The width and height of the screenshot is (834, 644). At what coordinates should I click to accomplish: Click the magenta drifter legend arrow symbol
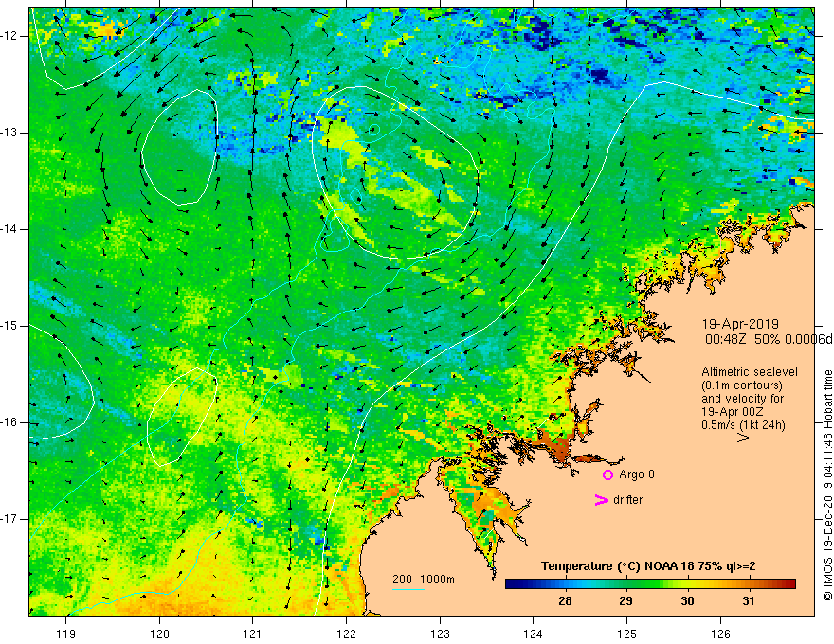pyautogui.click(x=601, y=500)
